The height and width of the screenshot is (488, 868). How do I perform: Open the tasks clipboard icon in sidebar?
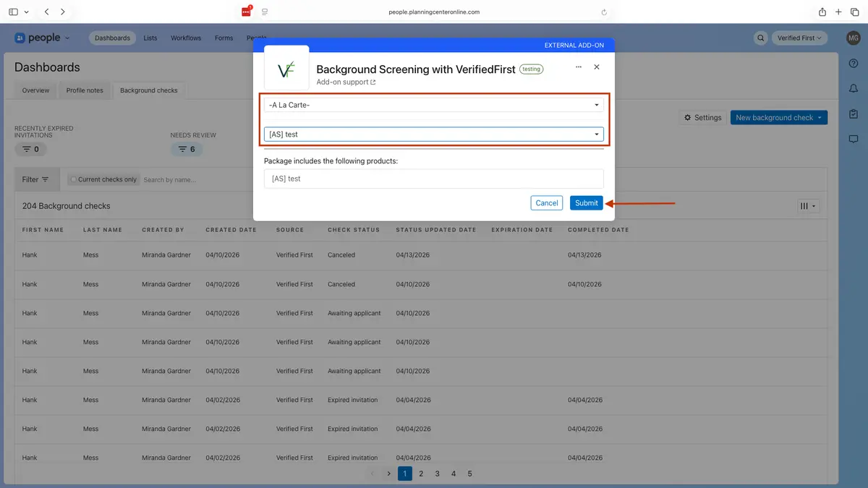pos(854,114)
